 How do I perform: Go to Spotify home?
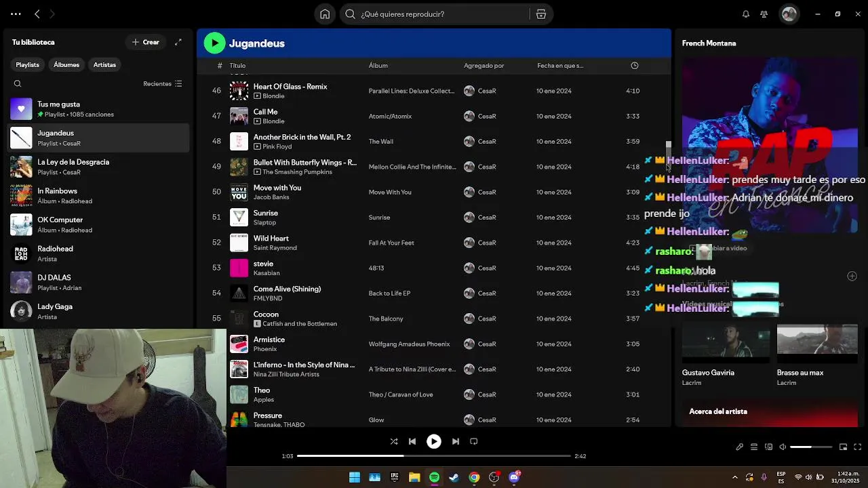pyautogui.click(x=325, y=14)
